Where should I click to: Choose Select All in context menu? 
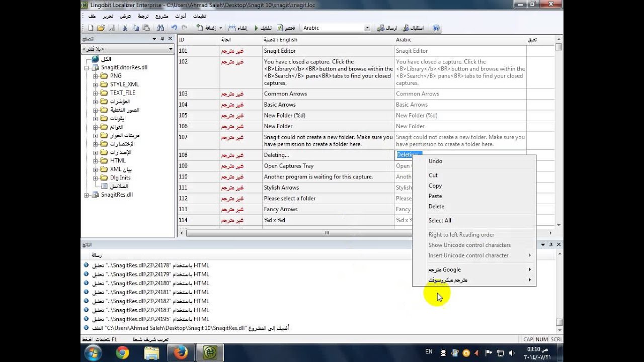(474, 221)
